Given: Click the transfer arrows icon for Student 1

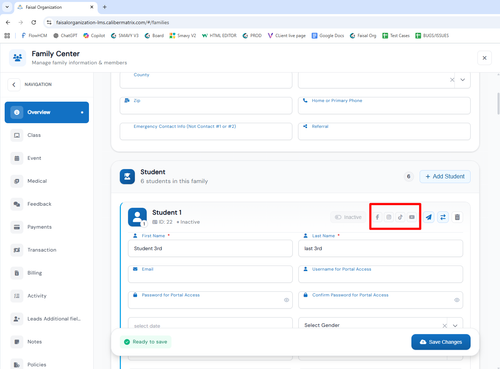Looking at the screenshot, I should (443, 217).
